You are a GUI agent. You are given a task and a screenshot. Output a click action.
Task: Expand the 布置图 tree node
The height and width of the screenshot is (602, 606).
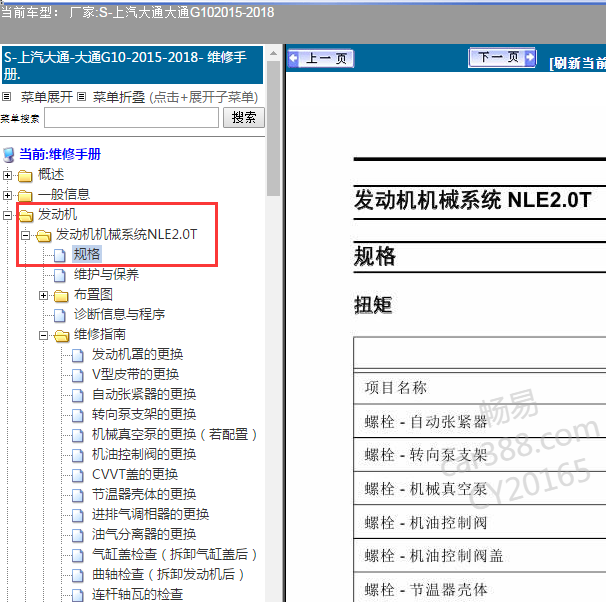pyautogui.click(x=43, y=296)
